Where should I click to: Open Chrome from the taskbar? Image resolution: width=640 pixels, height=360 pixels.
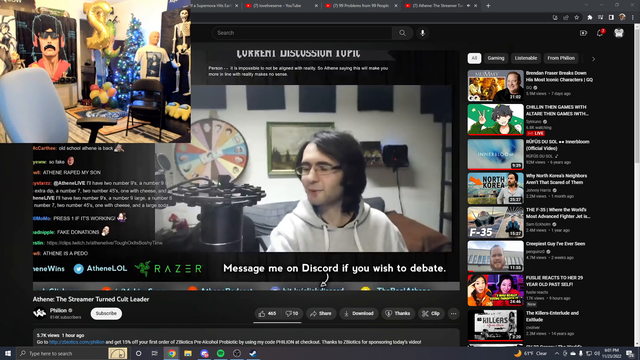(x=172, y=353)
